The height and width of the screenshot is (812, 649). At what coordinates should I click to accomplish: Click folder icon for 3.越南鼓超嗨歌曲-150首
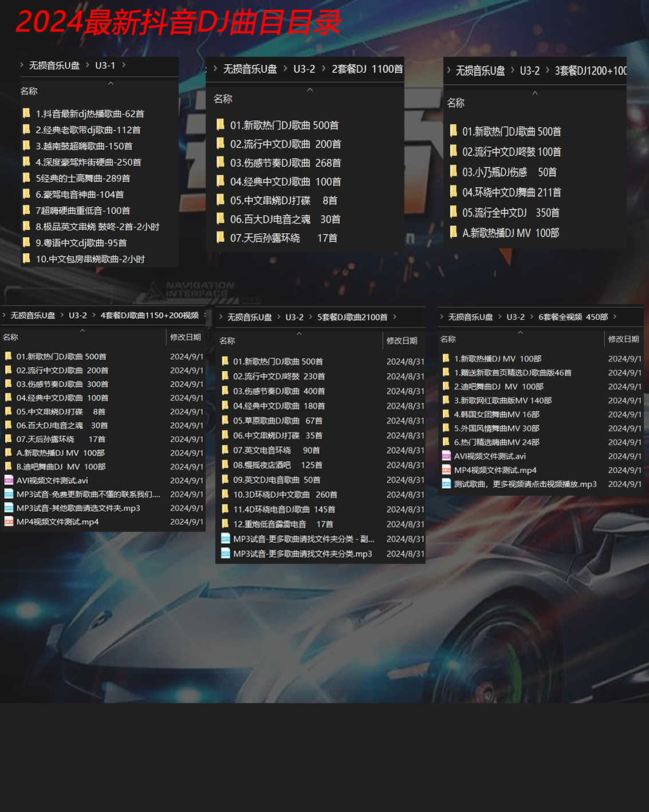[x=26, y=146]
